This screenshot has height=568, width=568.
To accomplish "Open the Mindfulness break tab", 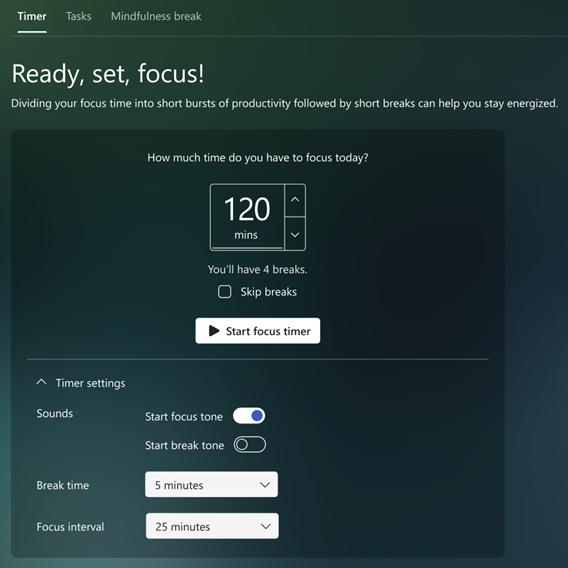I will [x=156, y=16].
